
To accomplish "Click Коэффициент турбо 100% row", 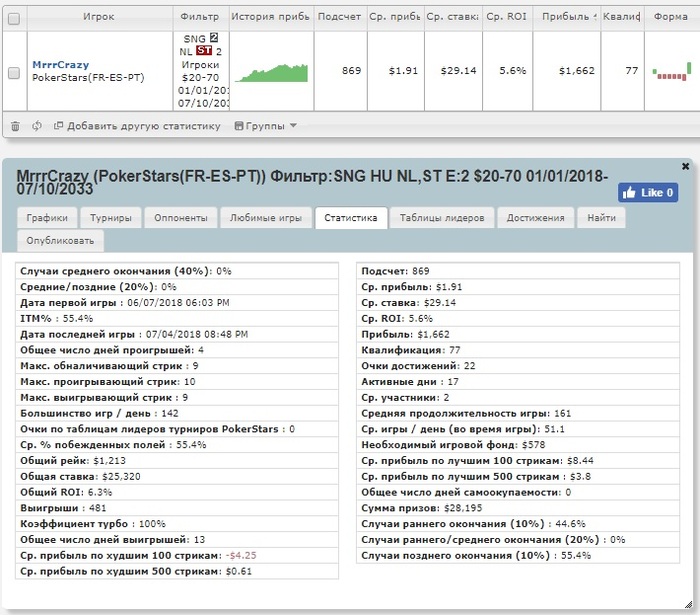I will [177, 524].
